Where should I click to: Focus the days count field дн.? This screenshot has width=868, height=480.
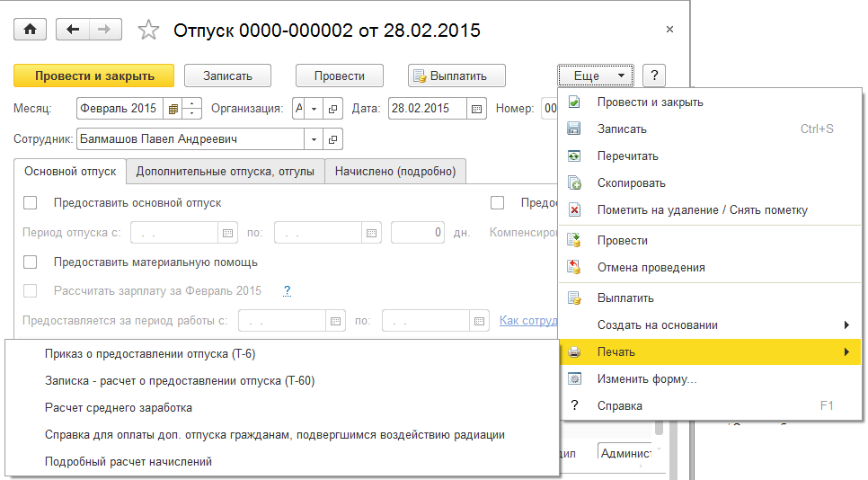click(x=418, y=233)
